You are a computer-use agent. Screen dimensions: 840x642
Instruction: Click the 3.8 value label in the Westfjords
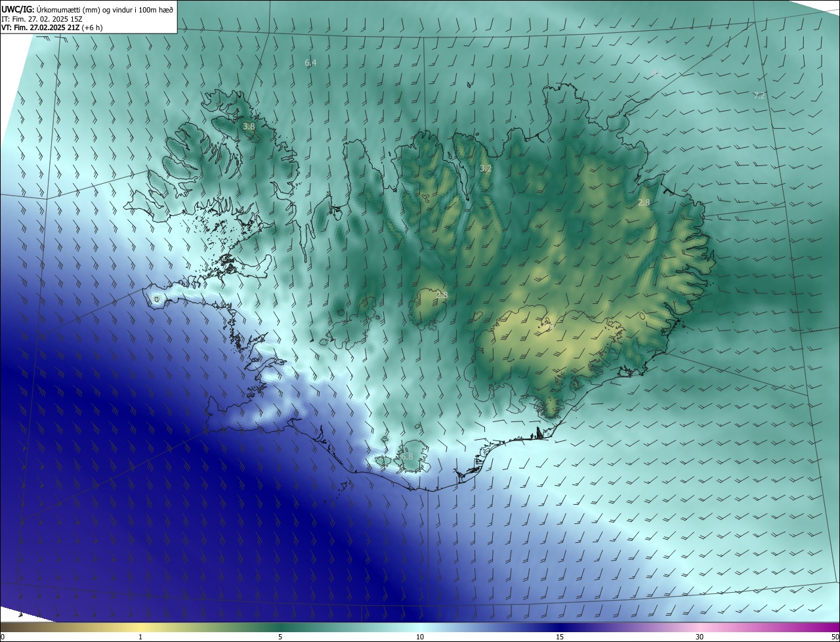pos(249,127)
